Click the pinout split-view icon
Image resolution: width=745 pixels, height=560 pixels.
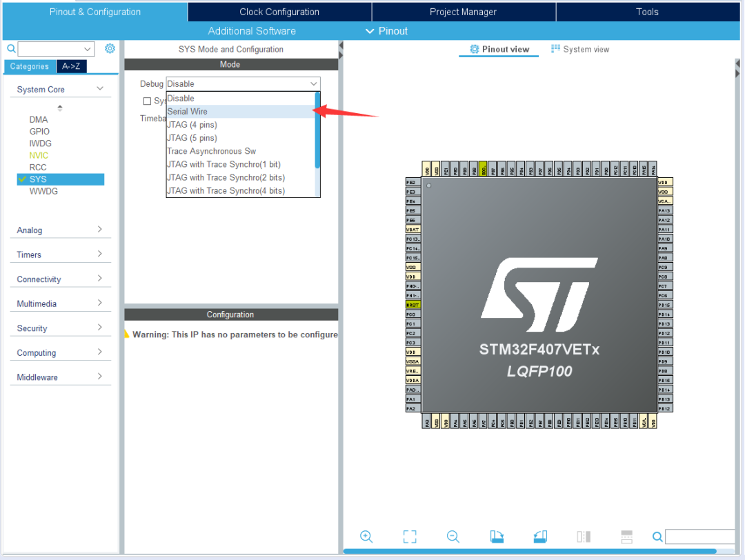click(626, 537)
